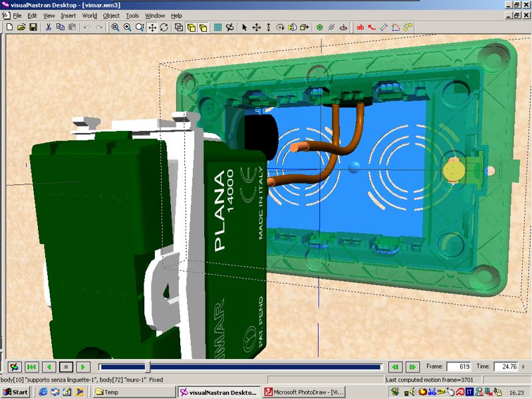Step back one frame
The image size is (532, 399).
[x=395, y=367]
